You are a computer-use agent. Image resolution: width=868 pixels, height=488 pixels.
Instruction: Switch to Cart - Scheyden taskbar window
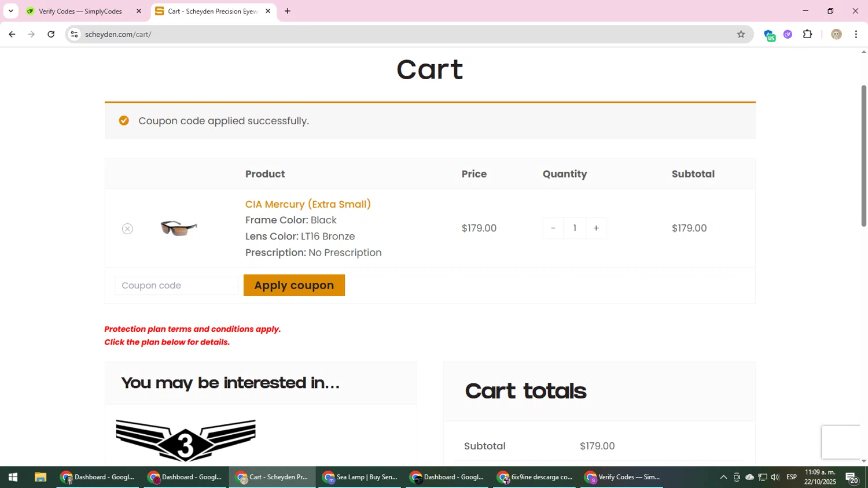273,477
